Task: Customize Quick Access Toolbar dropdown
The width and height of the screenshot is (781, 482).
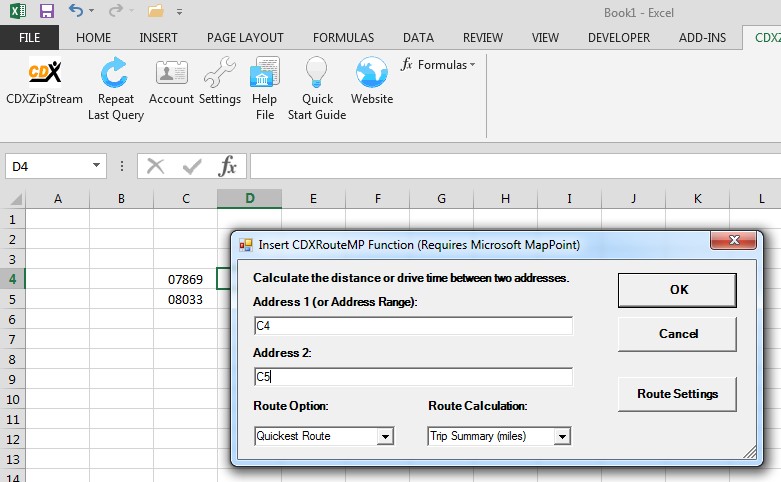Action: tap(179, 11)
